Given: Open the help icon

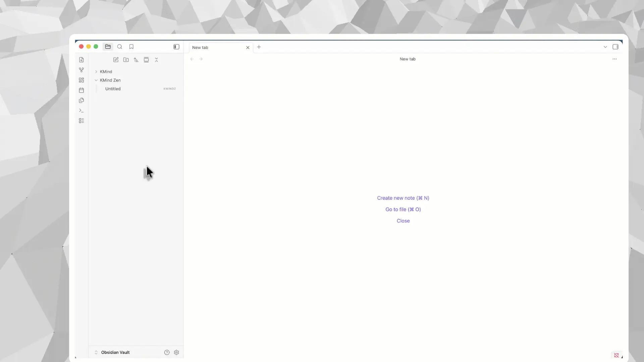Looking at the screenshot, I should [167, 352].
